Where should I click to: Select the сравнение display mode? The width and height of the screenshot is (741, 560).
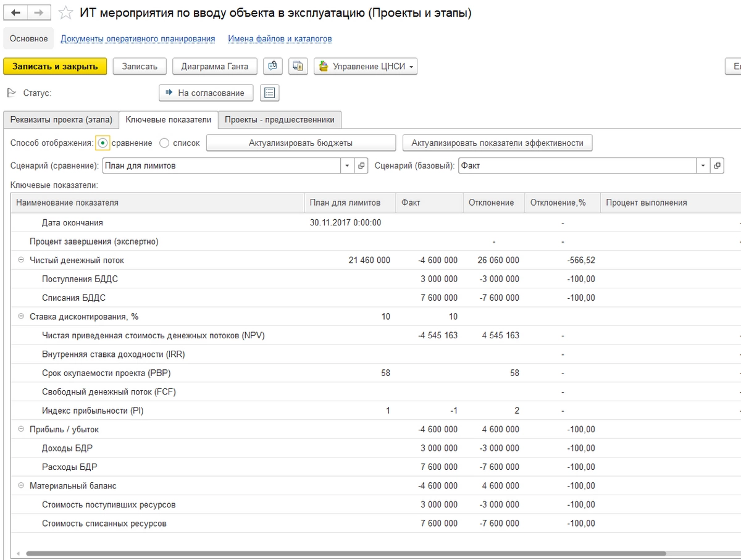tap(103, 143)
